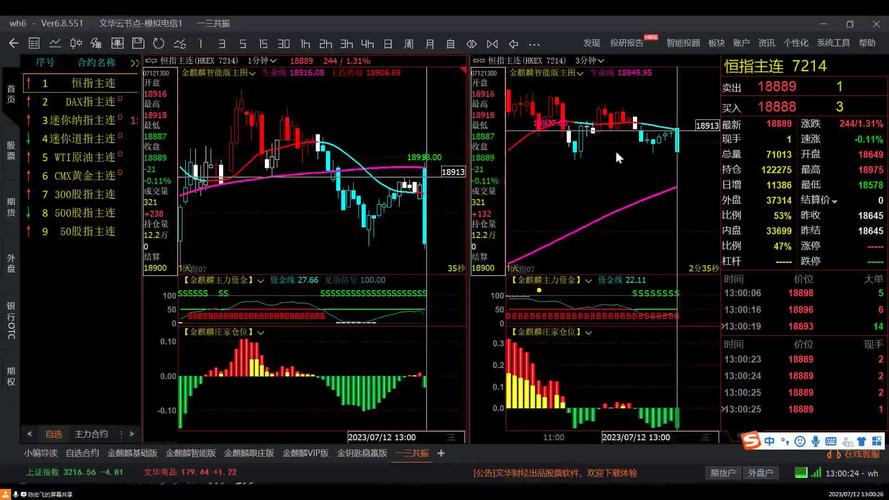This screenshot has height=500, width=889.
Task: Click the 期货户 button
Action: [x=722, y=473]
